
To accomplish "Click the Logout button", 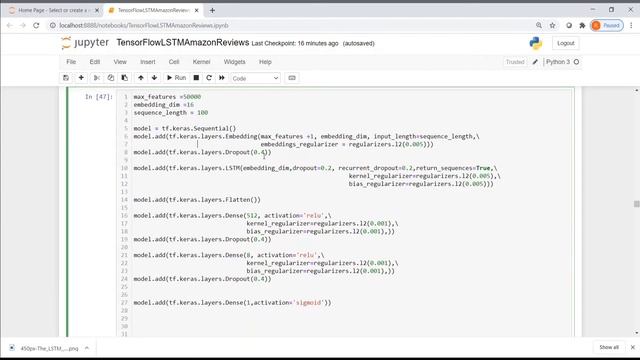I will [x=566, y=43].
